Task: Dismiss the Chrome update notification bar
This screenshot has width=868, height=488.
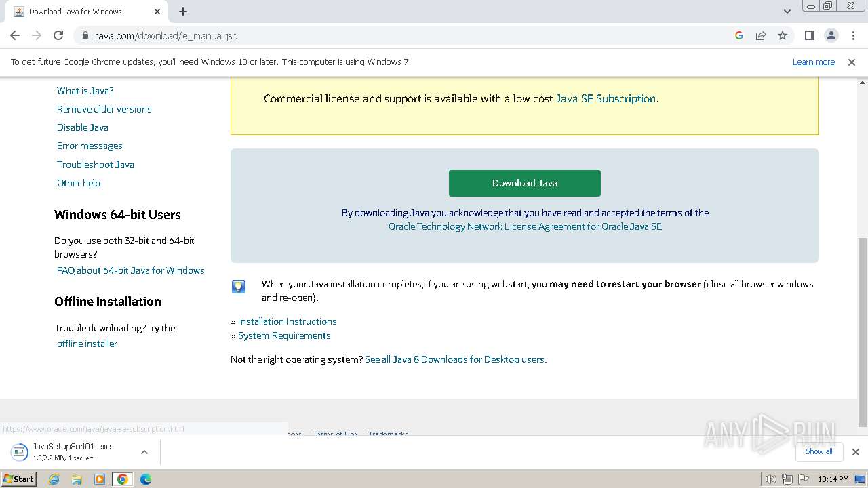Action: tap(852, 62)
